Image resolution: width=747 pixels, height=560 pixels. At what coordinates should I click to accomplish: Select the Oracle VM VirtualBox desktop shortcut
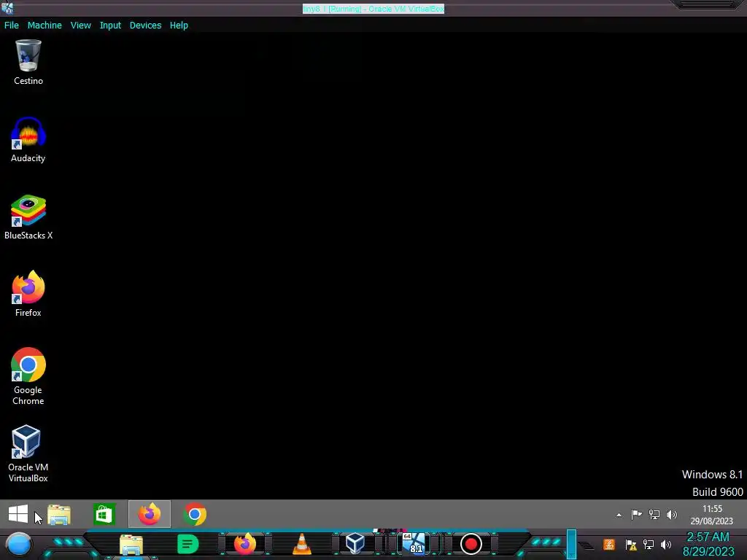point(28,454)
